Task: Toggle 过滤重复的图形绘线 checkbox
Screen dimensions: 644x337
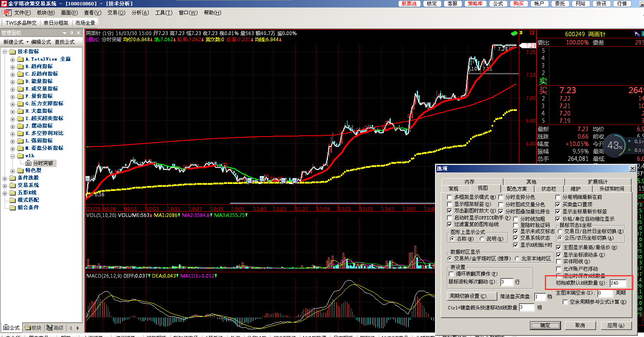Action: [x=450, y=224]
